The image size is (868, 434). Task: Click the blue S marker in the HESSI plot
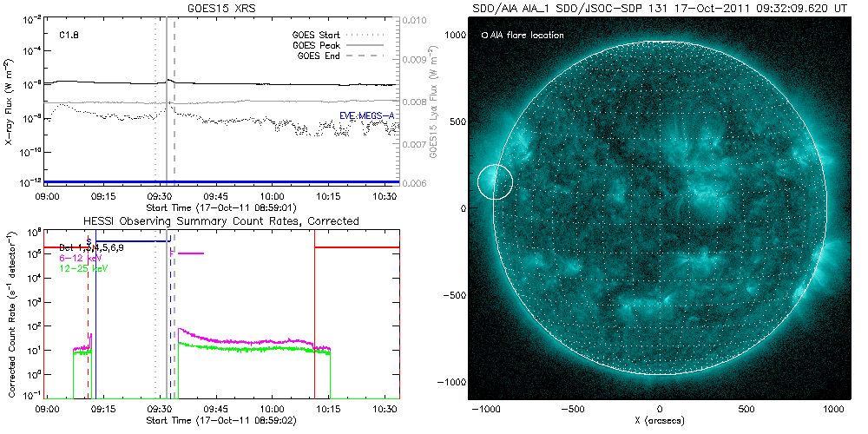89,241
